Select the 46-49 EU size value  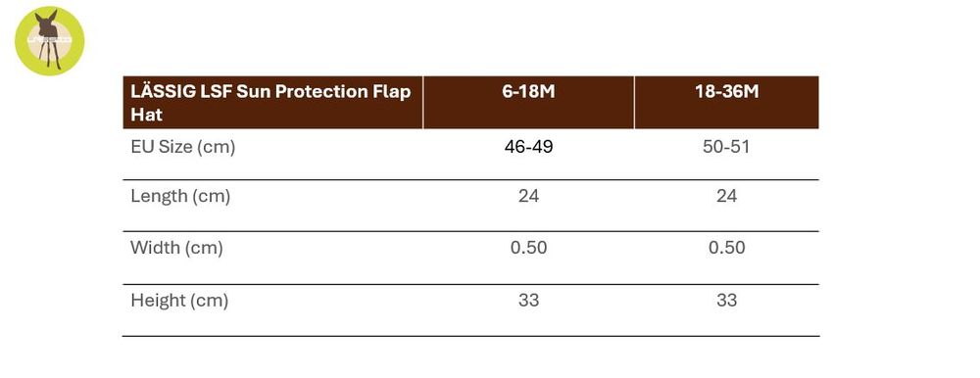pos(529,148)
